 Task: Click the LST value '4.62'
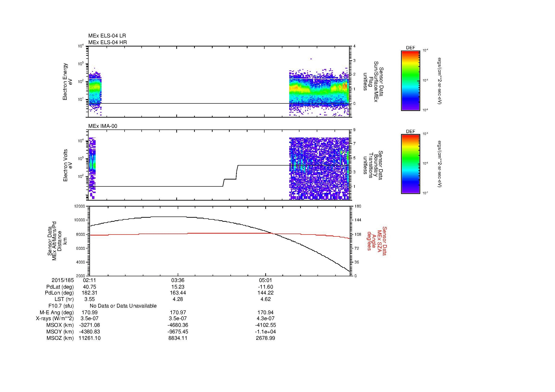tap(266, 299)
